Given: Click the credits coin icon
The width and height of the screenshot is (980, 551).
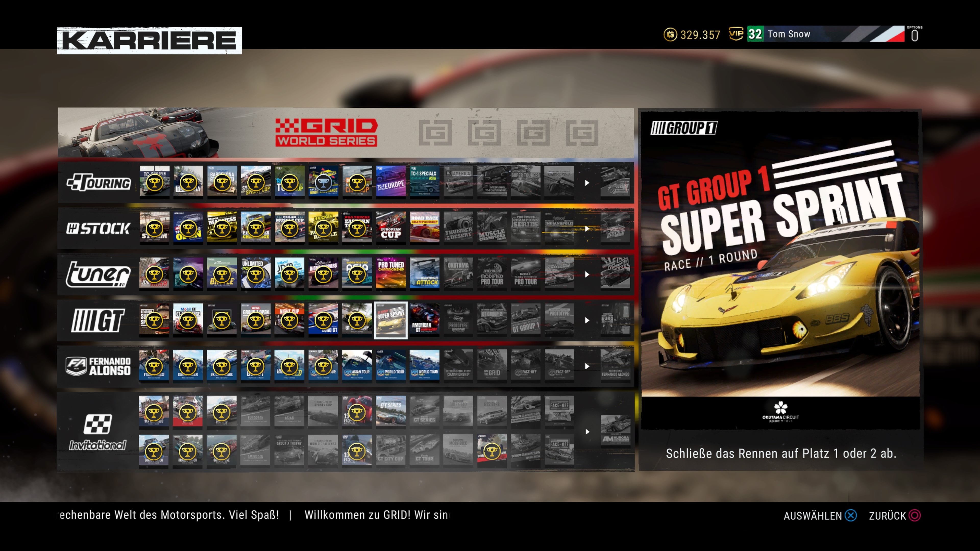Looking at the screenshot, I should pos(670,35).
